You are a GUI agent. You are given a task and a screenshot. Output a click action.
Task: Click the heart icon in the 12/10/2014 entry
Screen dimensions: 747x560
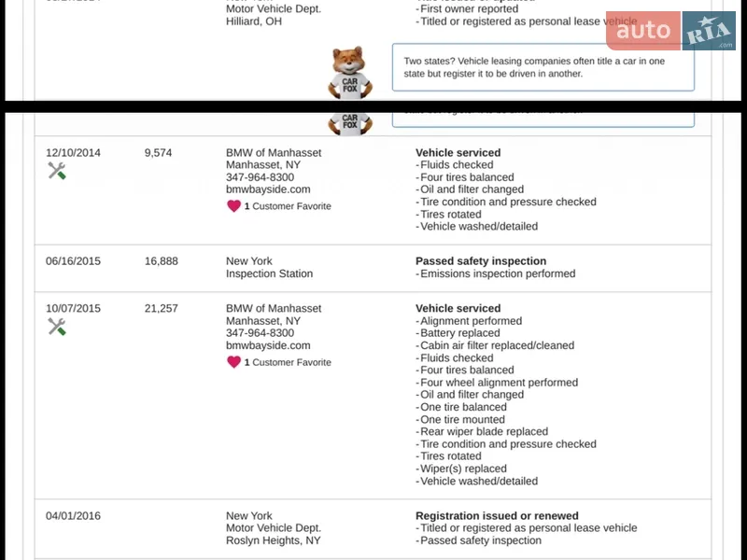233,206
